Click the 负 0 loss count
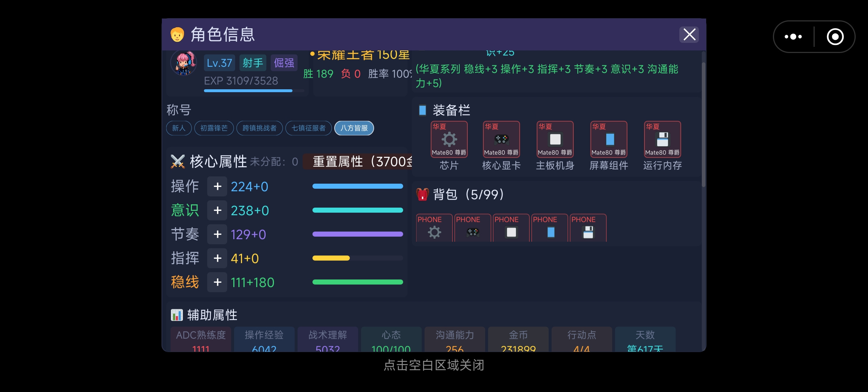Screen dimensions: 868x392 [351, 74]
